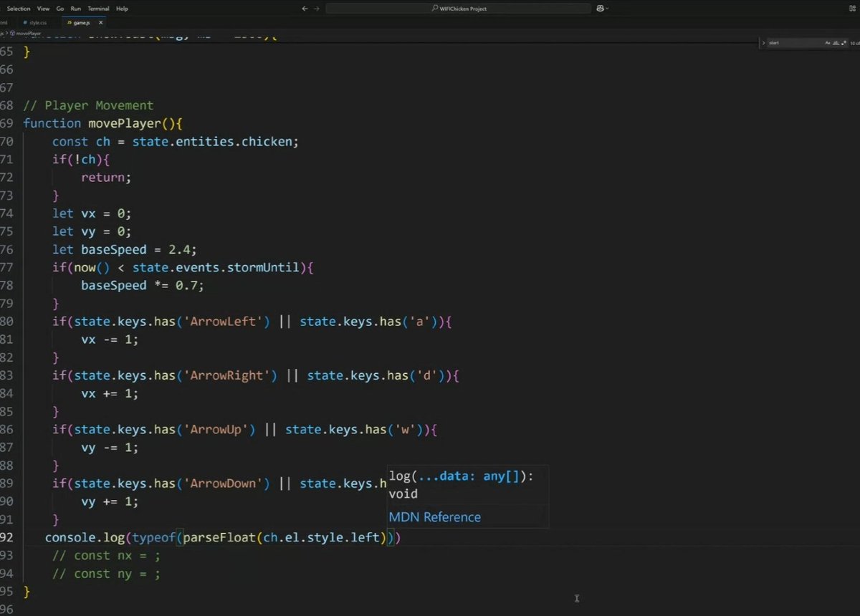Open the Run menu
Image resolution: width=860 pixels, height=616 pixels.
[x=75, y=8]
